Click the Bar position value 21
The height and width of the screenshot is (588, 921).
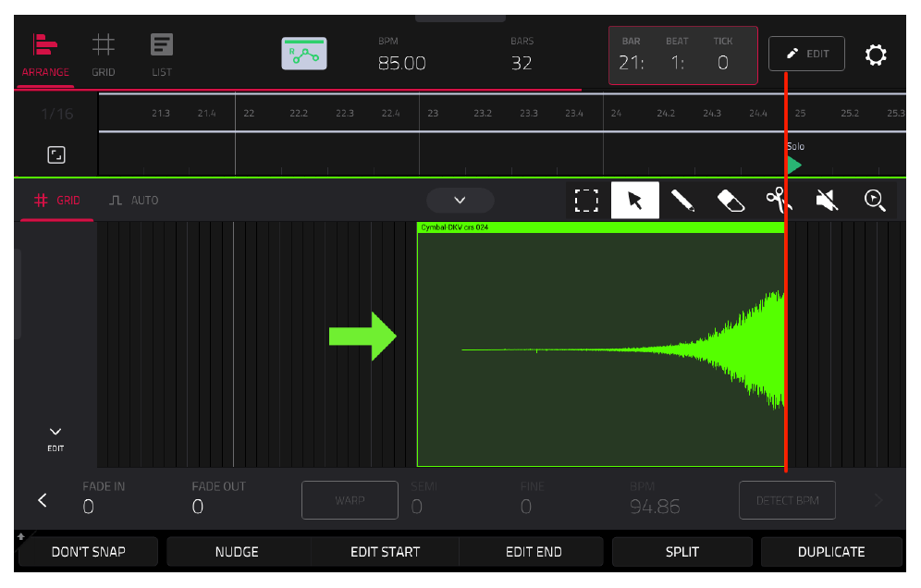click(x=631, y=62)
